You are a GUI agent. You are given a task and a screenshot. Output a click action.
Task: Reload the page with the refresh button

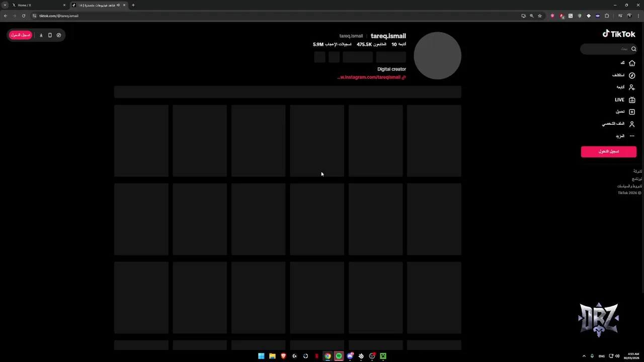pyautogui.click(x=23, y=16)
